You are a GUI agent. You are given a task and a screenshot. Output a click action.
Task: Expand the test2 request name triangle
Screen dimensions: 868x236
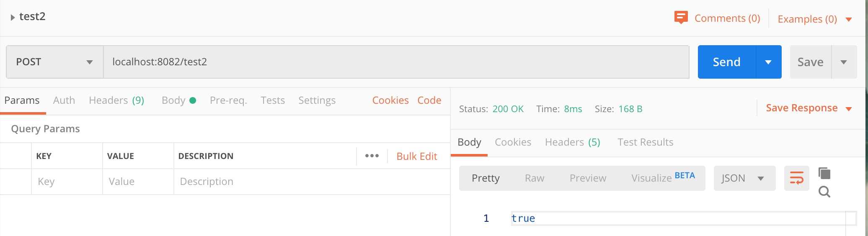click(x=13, y=17)
